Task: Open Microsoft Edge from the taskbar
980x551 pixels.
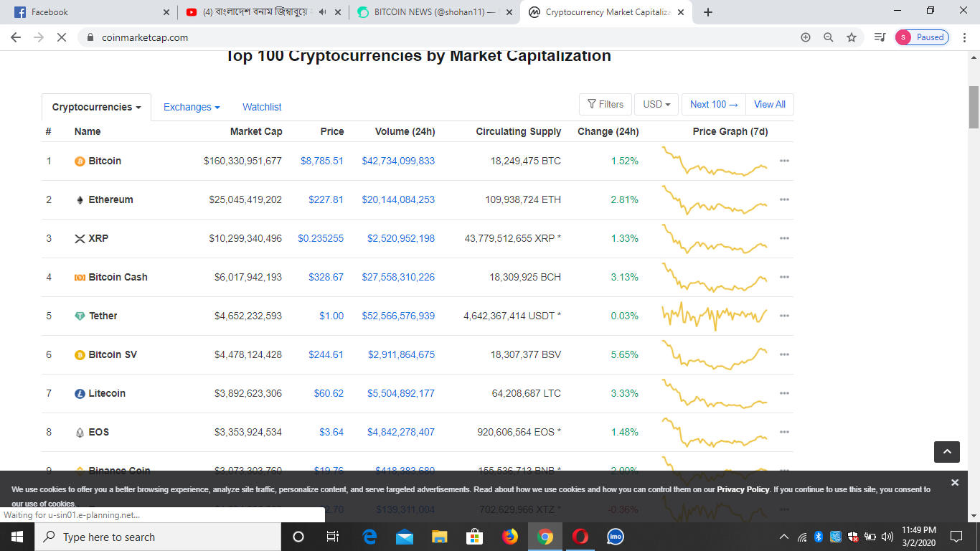Action: (x=369, y=537)
